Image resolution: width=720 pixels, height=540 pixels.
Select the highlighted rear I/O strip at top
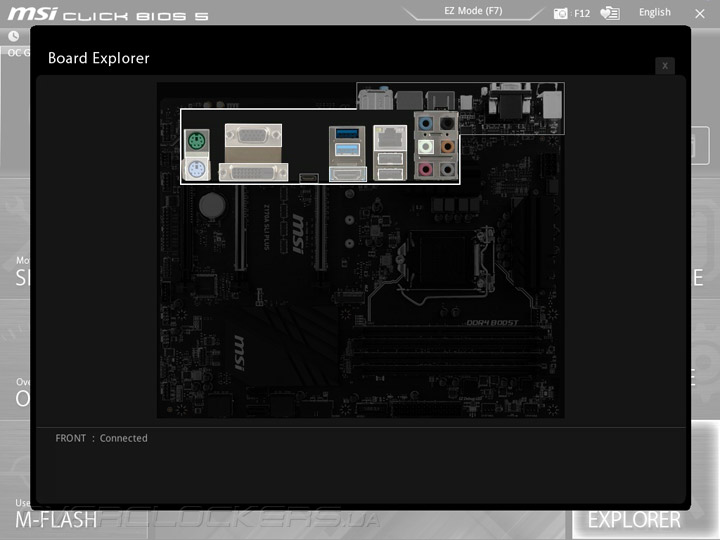[461, 108]
